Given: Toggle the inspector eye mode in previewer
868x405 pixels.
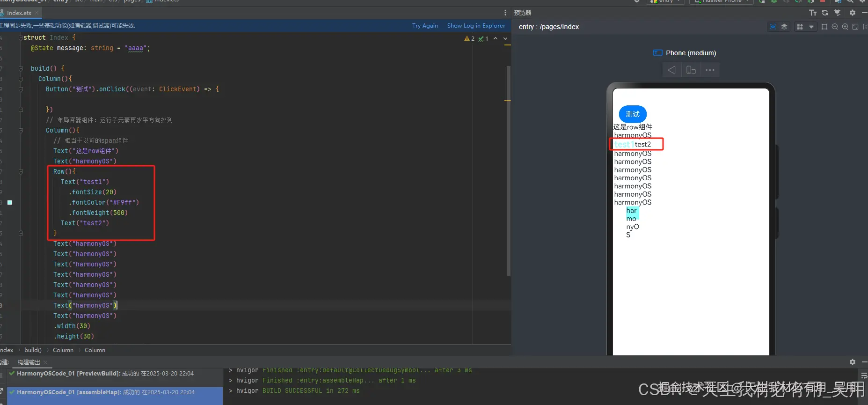Looking at the screenshot, I should tap(773, 27).
